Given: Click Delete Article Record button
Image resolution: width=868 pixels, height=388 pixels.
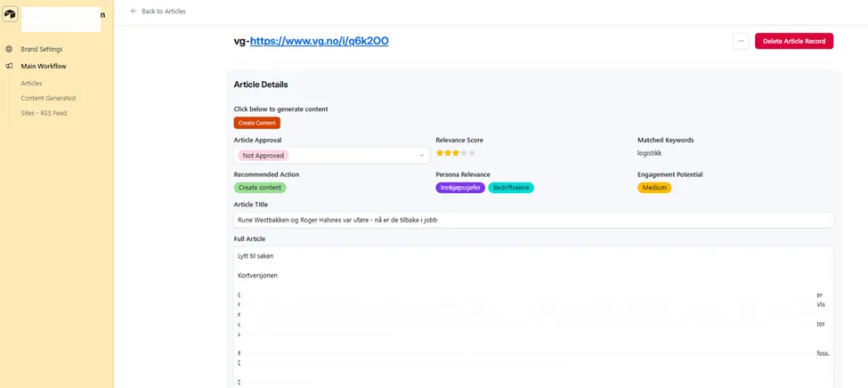Looking at the screenshot, I should pyautogui.click(x=794, y=41).
